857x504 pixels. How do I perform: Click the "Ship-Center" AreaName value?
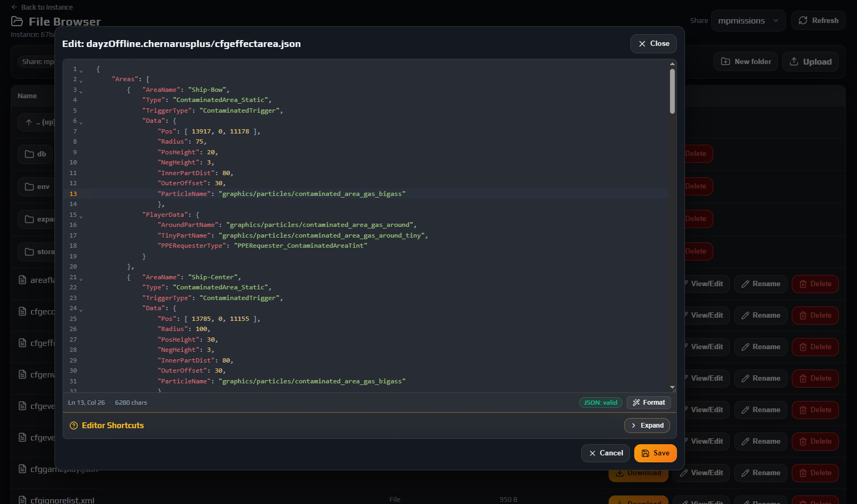(213, 277)
